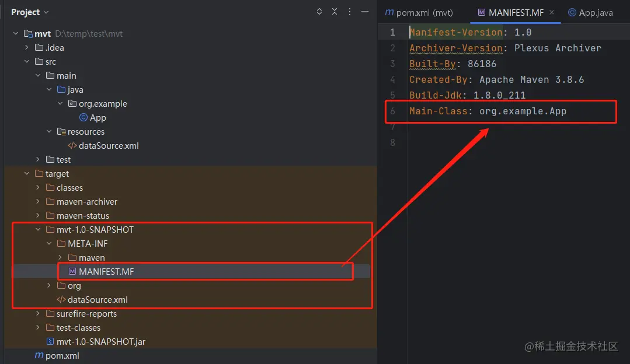Click the classes folder icon
This screenshot has width=630, height=364.
pyautogui.click(x=50, y=187)
